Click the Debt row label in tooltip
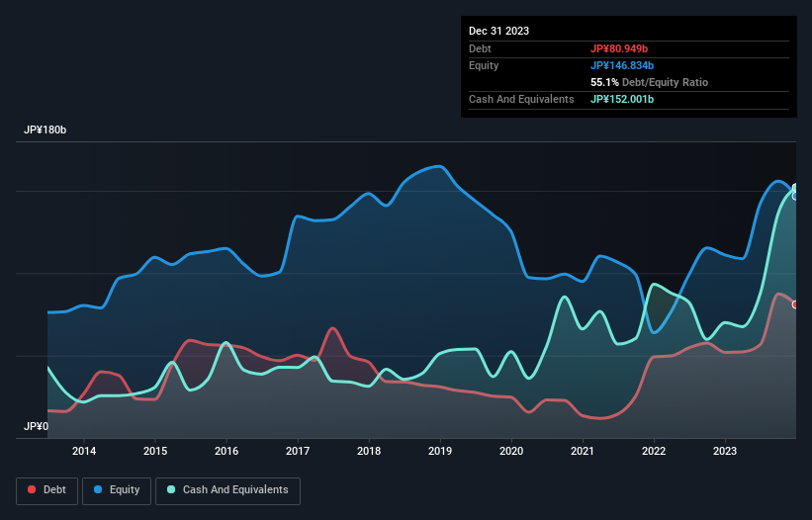This screenshot has height=520, width=812. [480, 48]
